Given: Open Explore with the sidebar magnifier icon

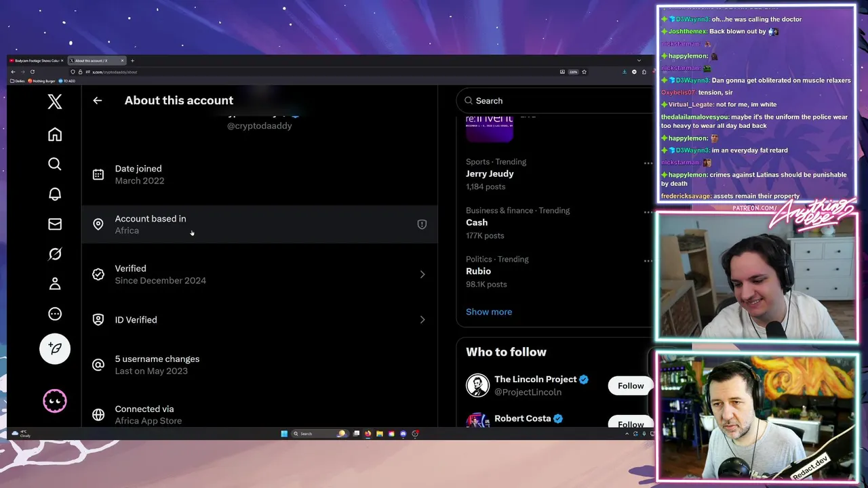Looking at the screenshot, I should point(55,164).
